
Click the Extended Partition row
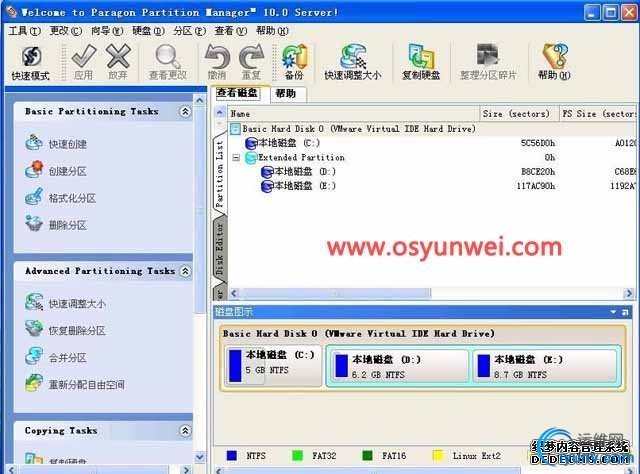[x=433, y=158]
